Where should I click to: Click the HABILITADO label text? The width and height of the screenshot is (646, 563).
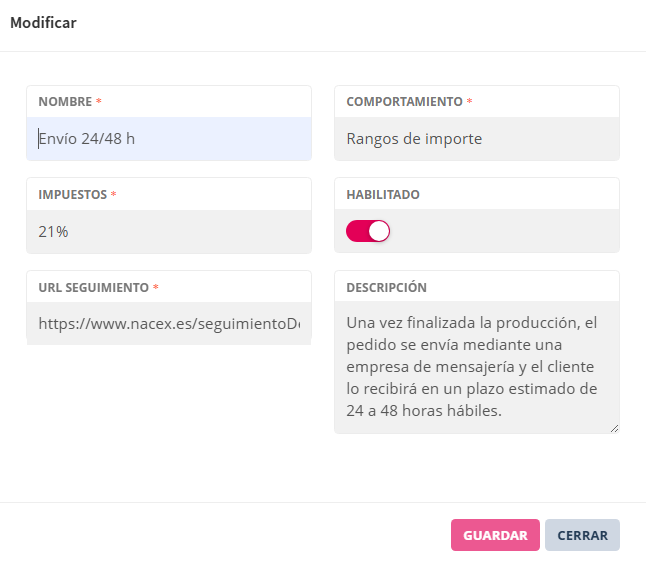tap(383, 195)
